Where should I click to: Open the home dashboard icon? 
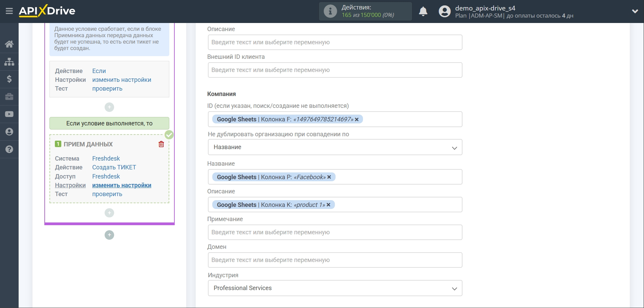click(9, 44)
